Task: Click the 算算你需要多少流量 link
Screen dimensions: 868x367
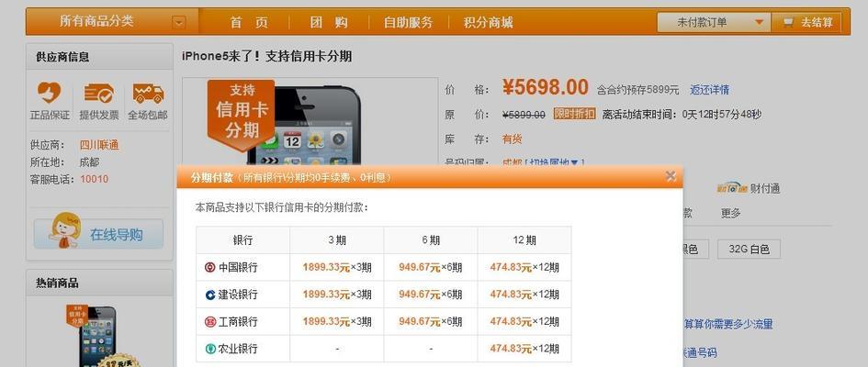Action: [728, 325]
